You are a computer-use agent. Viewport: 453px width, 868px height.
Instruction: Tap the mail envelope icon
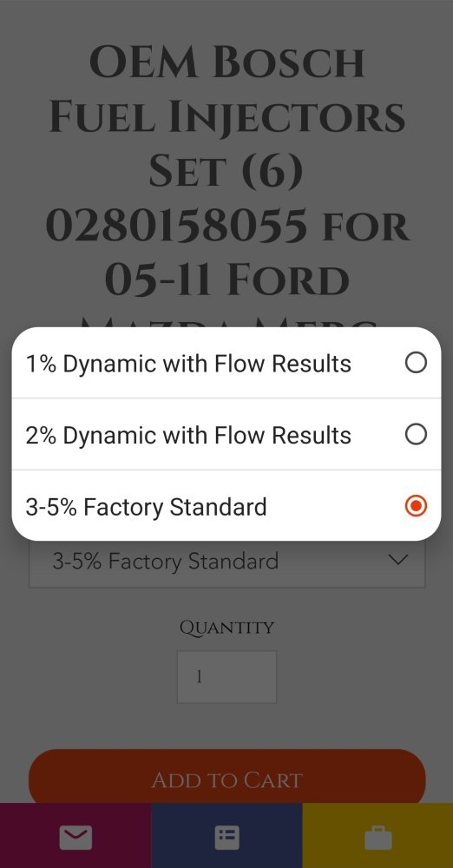pos(75,837)
